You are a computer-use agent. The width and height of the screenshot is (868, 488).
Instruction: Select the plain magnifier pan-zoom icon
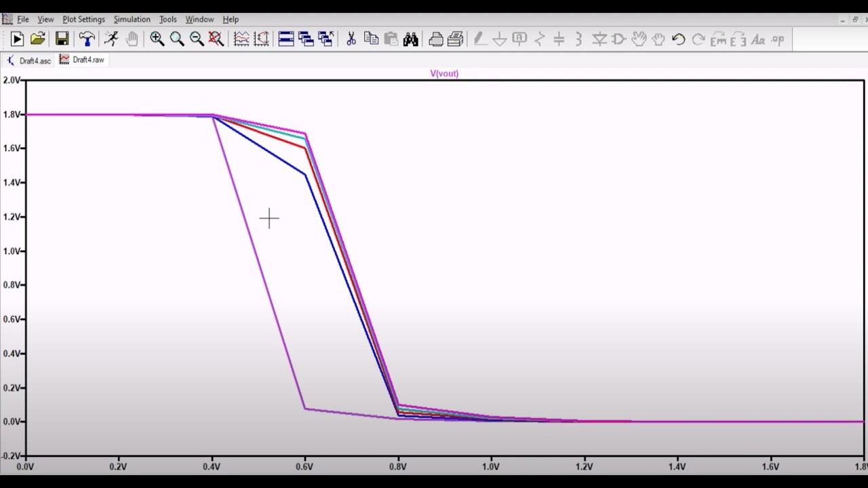[176, 39]
